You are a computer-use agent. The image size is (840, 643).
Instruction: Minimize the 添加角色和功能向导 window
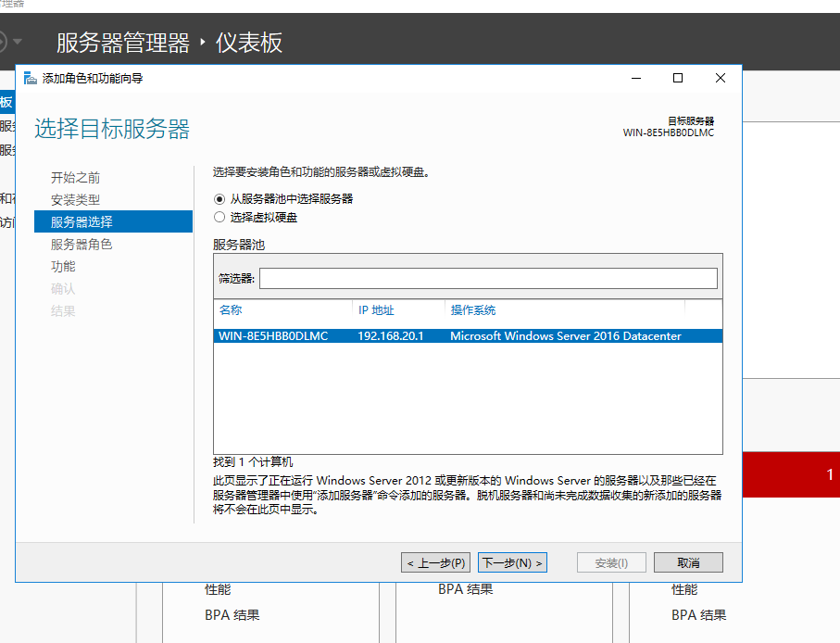tap(636, 78)
